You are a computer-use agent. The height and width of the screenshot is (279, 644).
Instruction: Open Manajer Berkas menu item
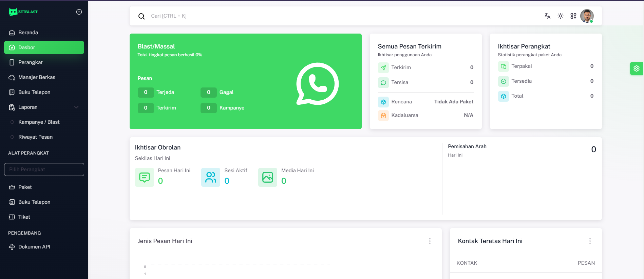point(37,77)
